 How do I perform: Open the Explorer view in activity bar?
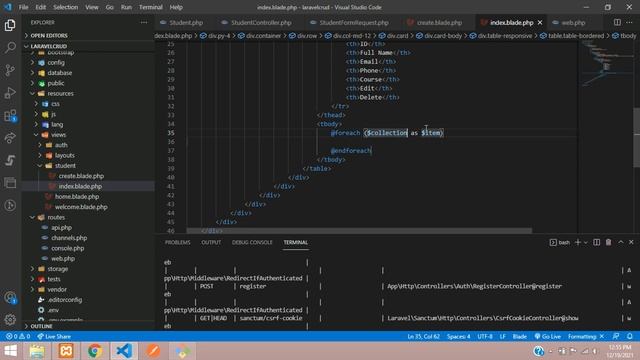pyautogui.click(x=10, y=25)
